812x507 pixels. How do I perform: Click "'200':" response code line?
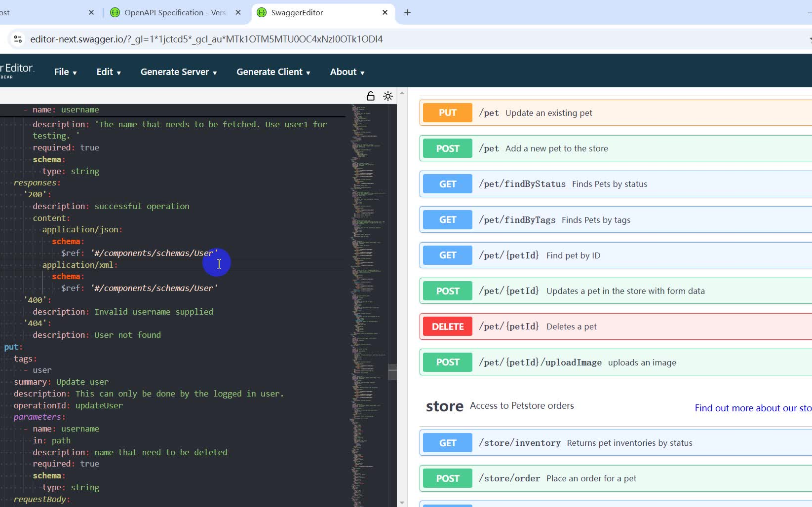(x=38, y=194)
